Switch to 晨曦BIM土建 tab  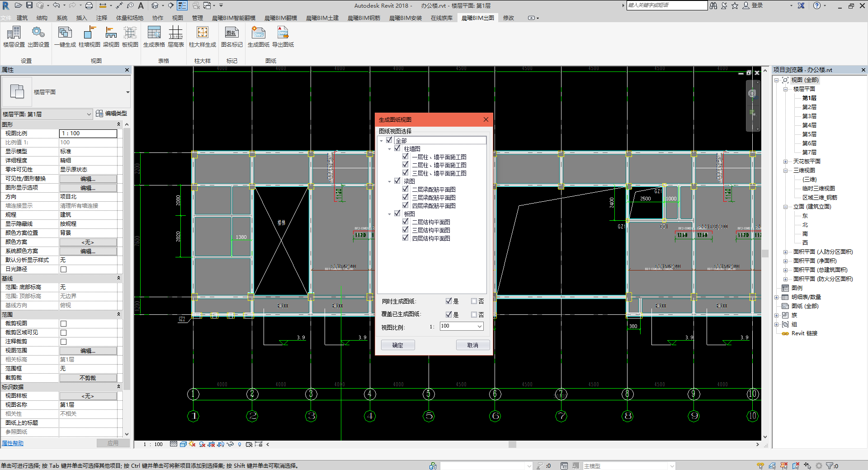322,18
